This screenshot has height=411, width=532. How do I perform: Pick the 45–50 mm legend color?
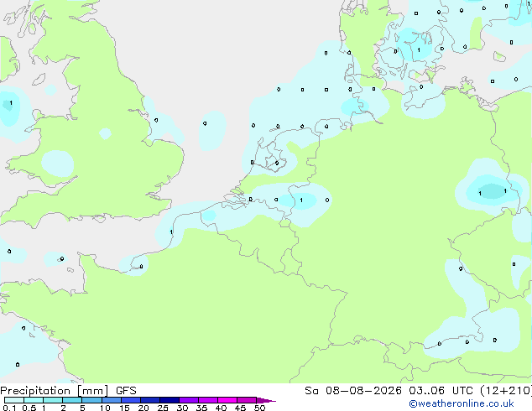point(247,400)
